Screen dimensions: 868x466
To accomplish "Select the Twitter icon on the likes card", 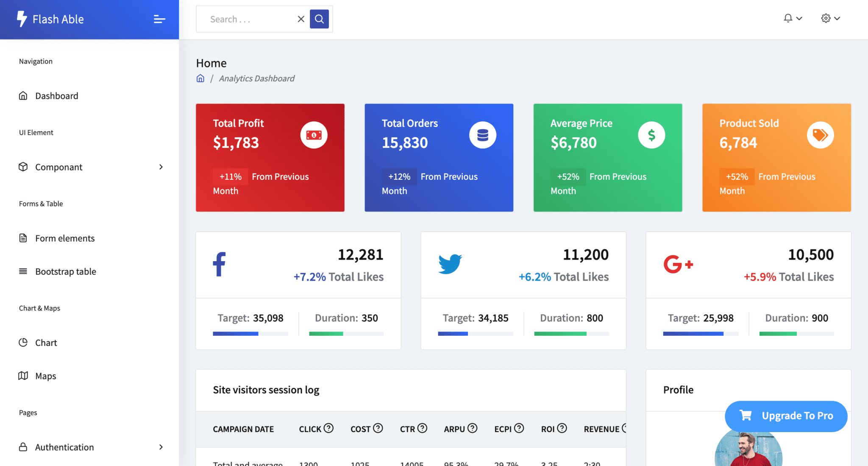I will (450, 264).
